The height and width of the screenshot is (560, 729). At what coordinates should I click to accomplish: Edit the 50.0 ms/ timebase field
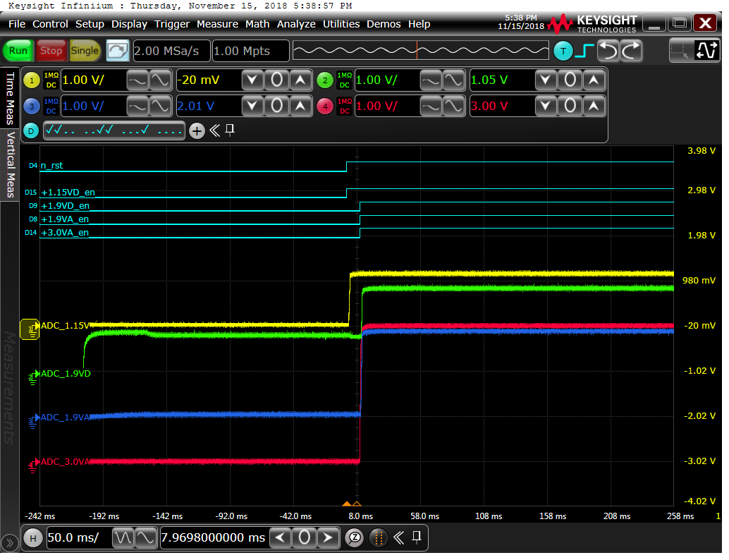(78, 538)
